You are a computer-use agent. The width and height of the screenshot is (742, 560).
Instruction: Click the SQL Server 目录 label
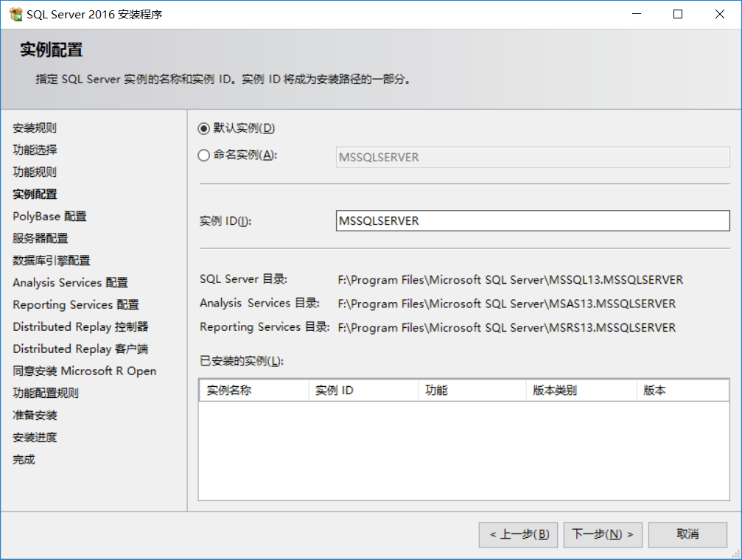pyautogui.click(x=243, y=279)
